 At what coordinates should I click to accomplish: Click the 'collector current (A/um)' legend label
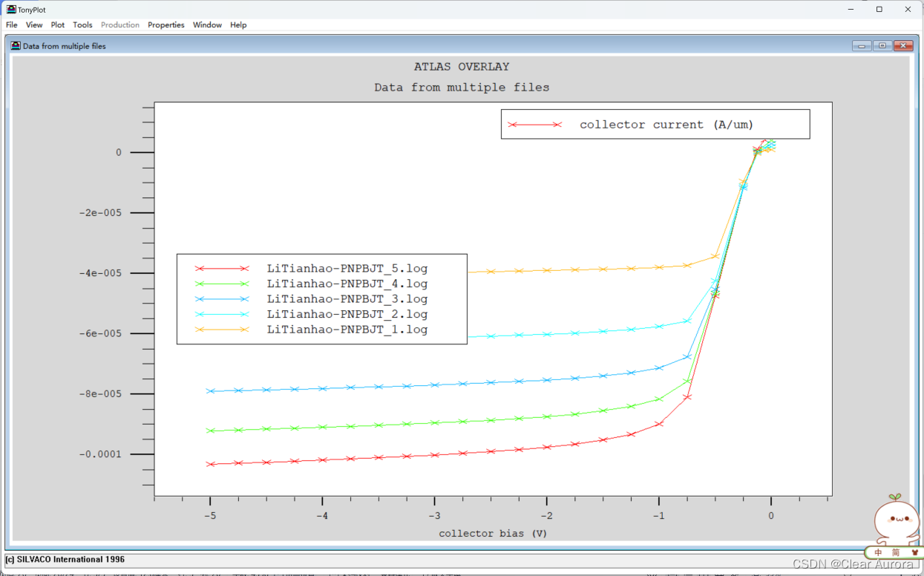click(666, 125)
